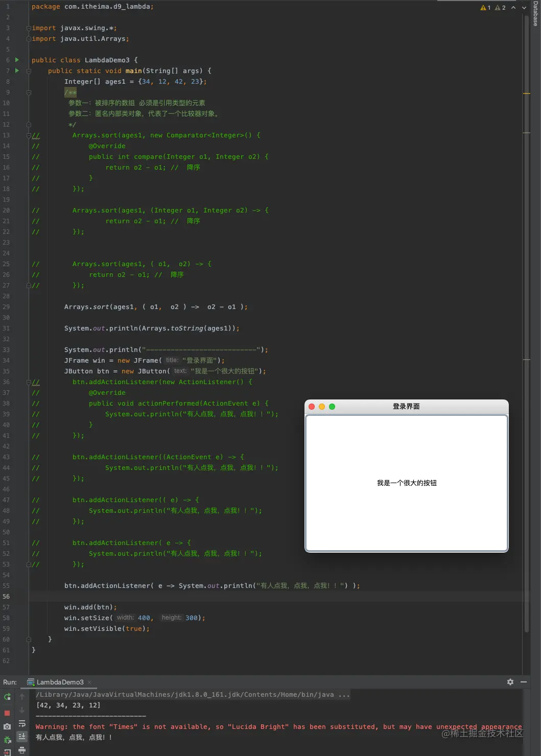Stop the running process with red square

(7, 713)
